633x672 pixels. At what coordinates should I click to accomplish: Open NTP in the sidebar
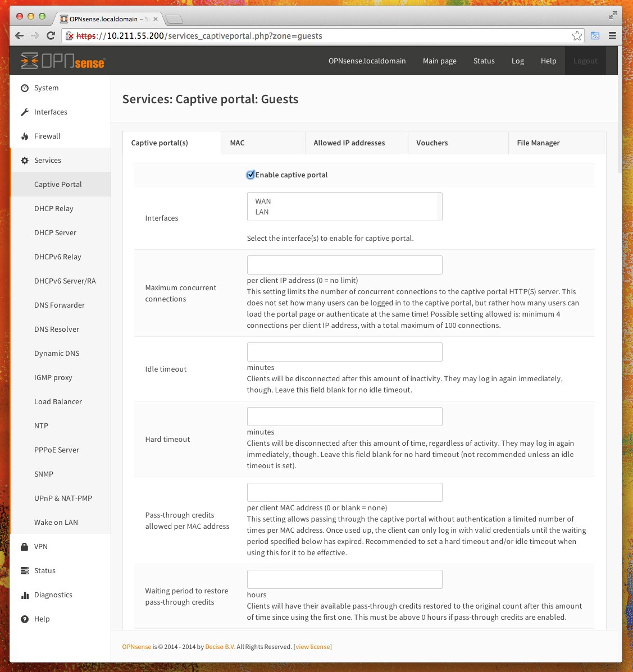coord(61,426)
